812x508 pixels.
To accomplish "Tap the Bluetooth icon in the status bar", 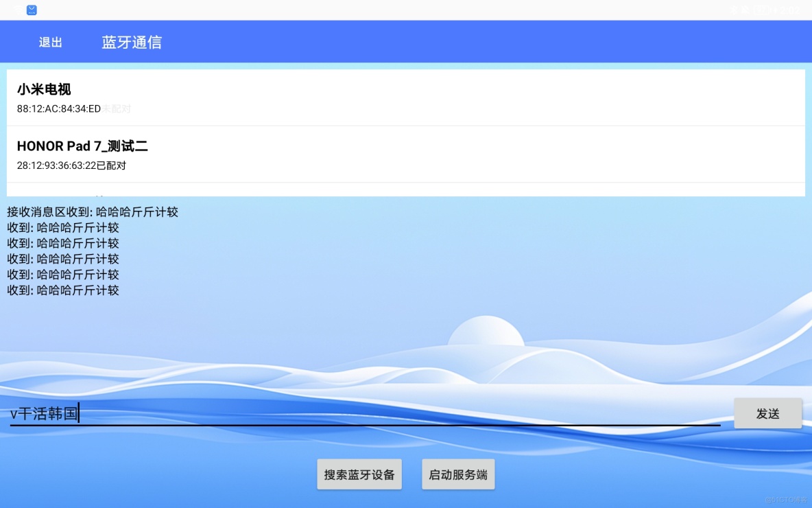I will [734, 10].
